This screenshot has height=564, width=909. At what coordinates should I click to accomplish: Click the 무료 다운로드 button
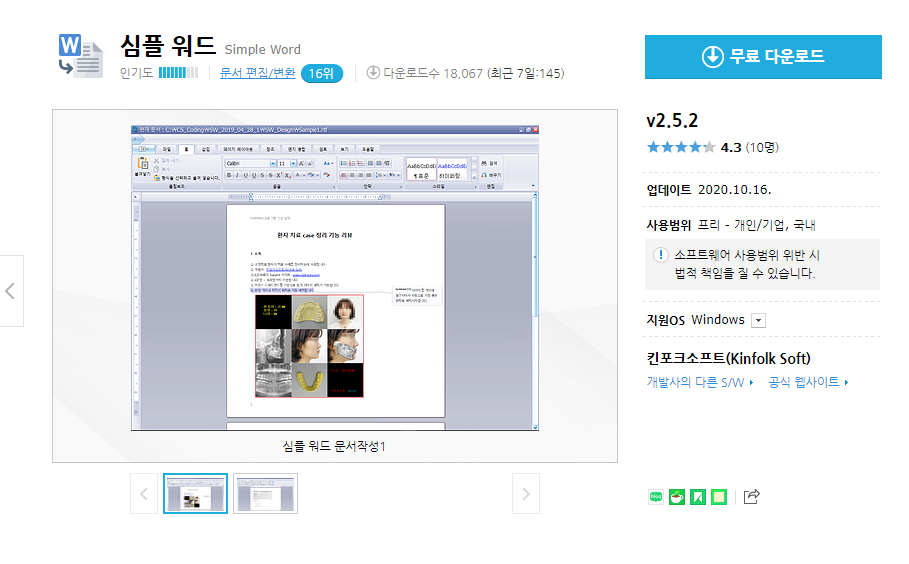pyautogui.click(x=763, y=57)
